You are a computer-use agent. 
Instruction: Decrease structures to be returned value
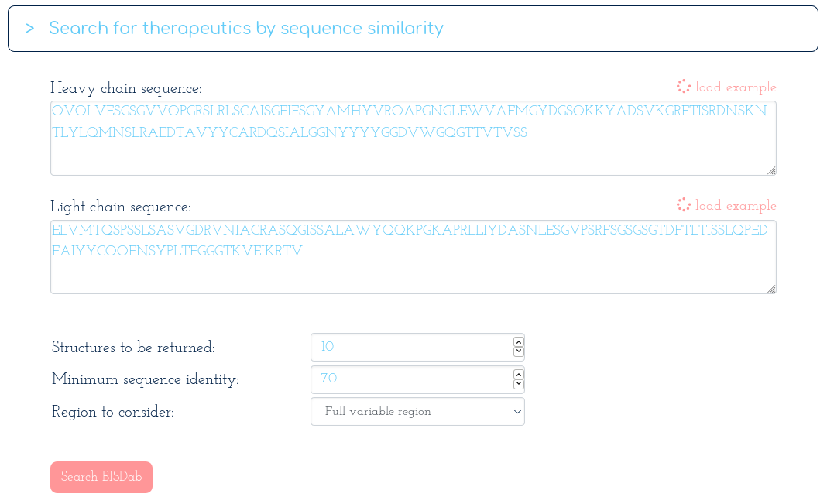click(x=519, y=351)
